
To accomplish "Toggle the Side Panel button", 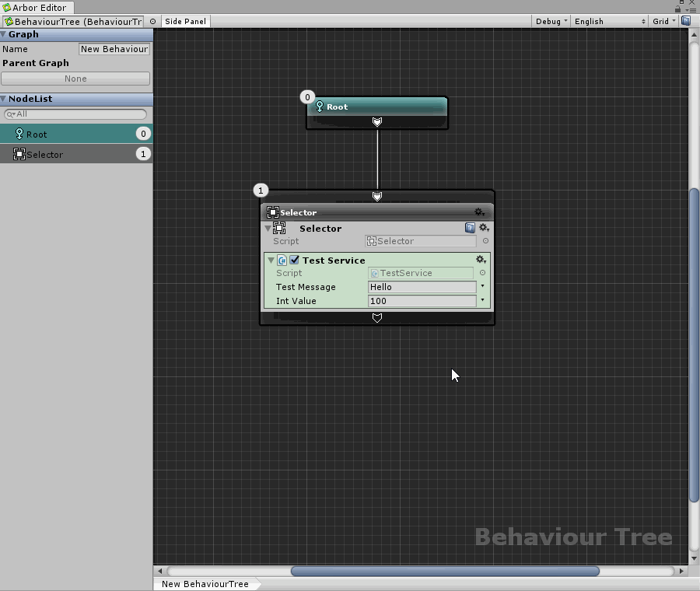I will (x=185, y=21).
